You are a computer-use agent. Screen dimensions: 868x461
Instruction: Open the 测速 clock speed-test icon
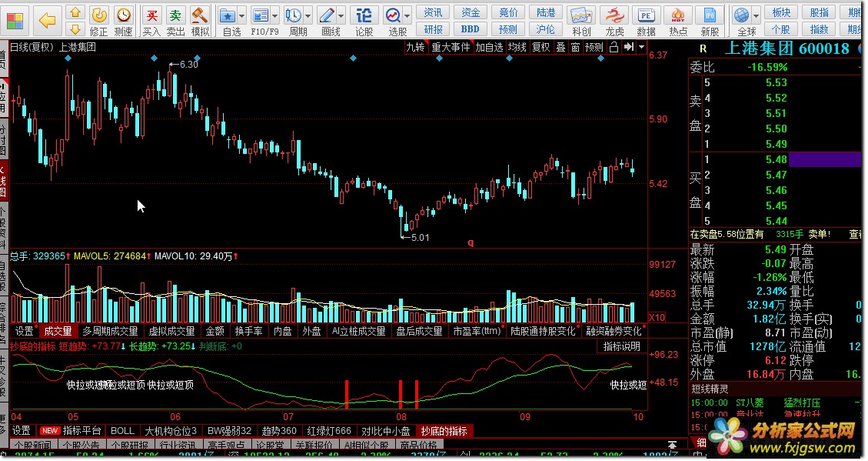(x=124, y=21)
